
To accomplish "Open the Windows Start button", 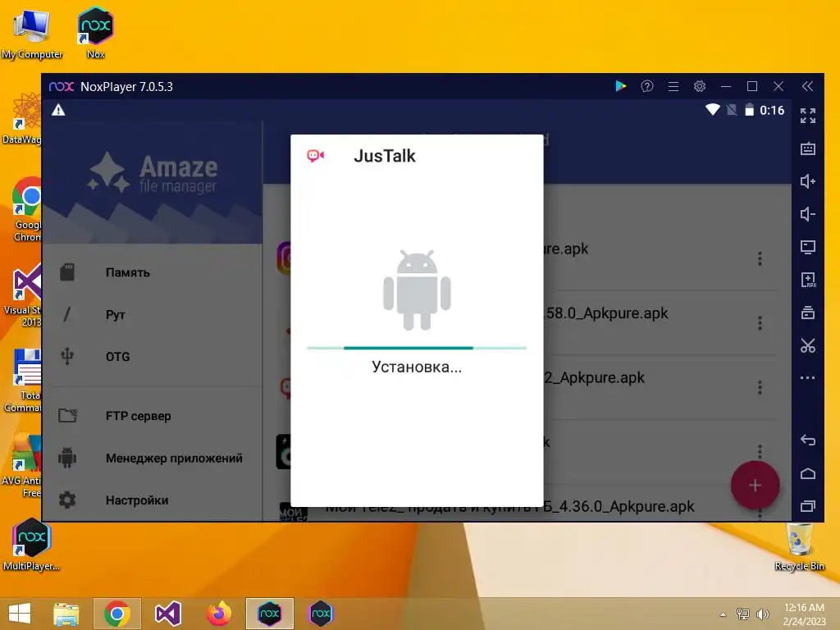I will [x=20, y=614].
